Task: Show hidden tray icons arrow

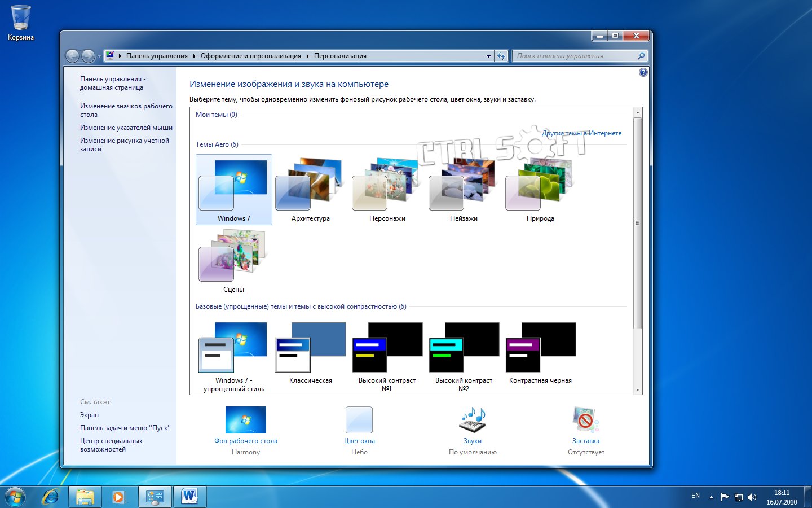Action: [x=711, y=497]
